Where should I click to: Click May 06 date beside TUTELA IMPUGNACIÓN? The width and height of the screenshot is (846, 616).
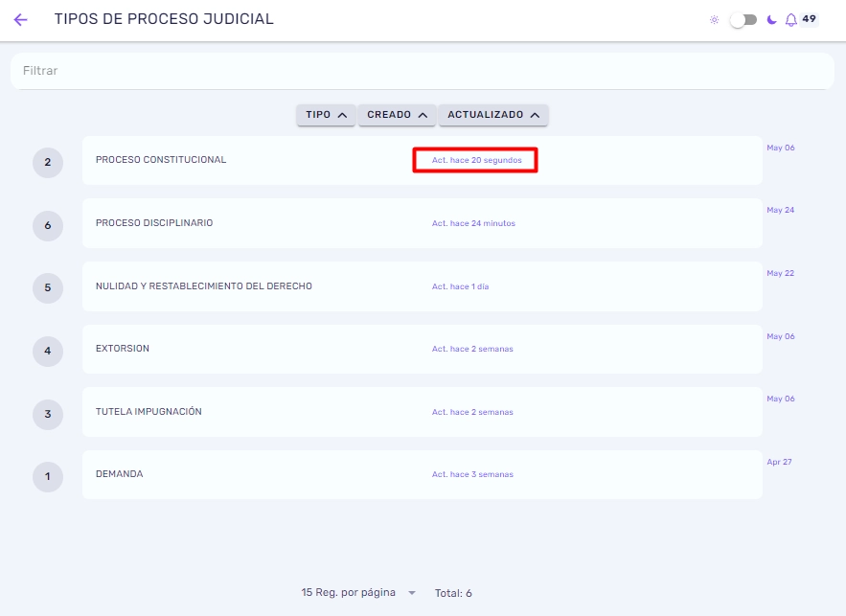[781, 399]
